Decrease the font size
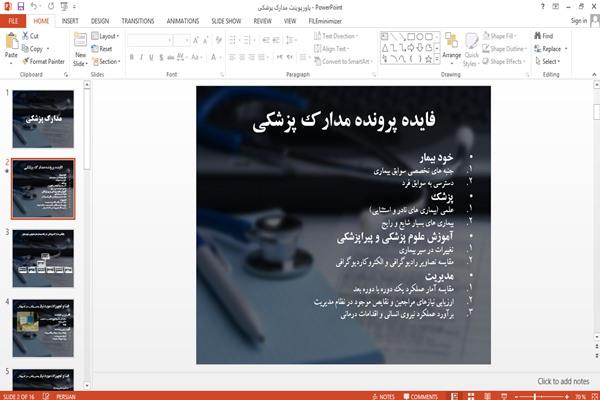The image size is (600, 400). (205, 40)
